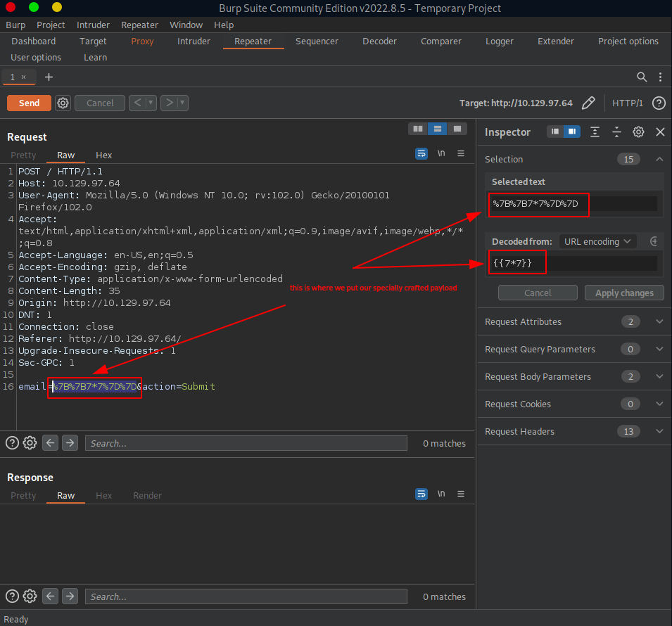672x626 pixels.
Task: Expand all Inspector sections icon
Action: click(595, 132)
